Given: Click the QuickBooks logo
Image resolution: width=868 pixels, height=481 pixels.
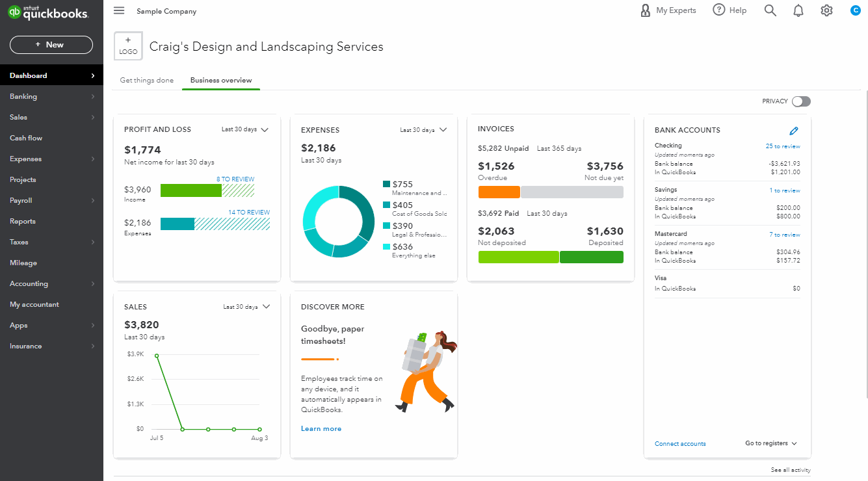Looking at the screenshot, I should click(48, 12).
